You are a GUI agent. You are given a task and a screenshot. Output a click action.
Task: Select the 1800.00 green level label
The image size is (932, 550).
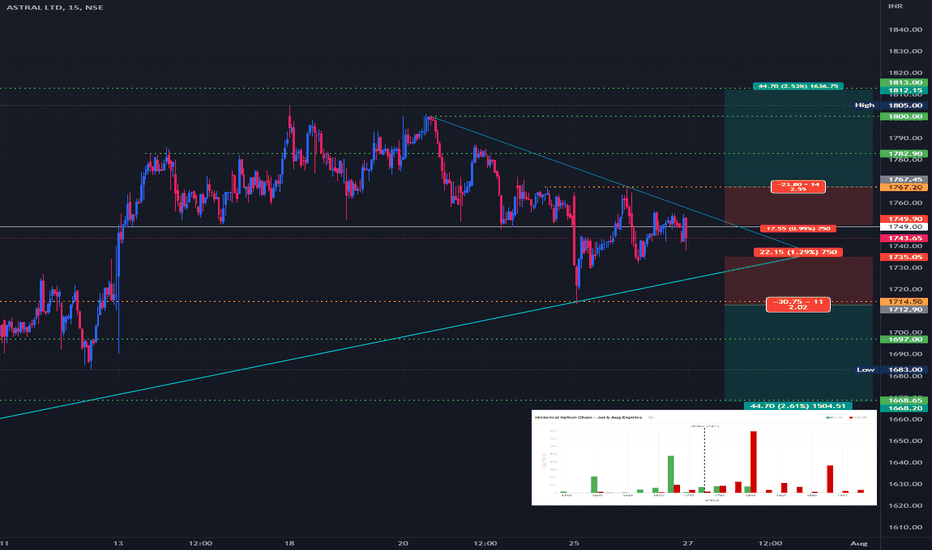[903, 117]
